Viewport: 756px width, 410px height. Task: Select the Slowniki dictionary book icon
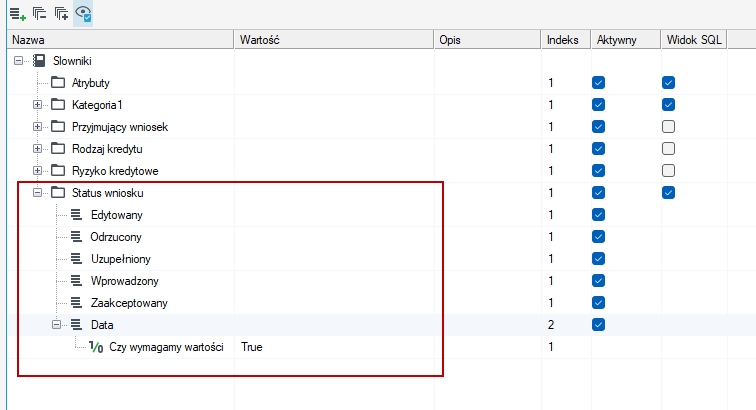point(39,61)
